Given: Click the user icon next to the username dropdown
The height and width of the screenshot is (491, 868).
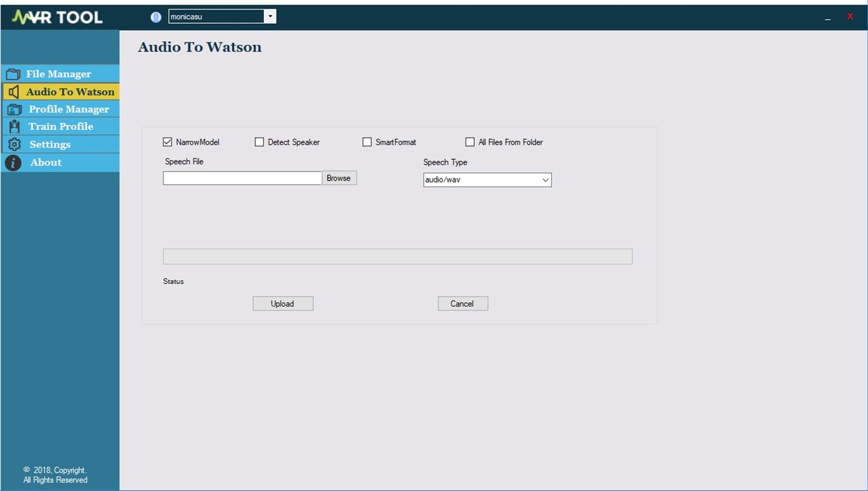Looking at the screenshot, I should [x=155, y=16].
